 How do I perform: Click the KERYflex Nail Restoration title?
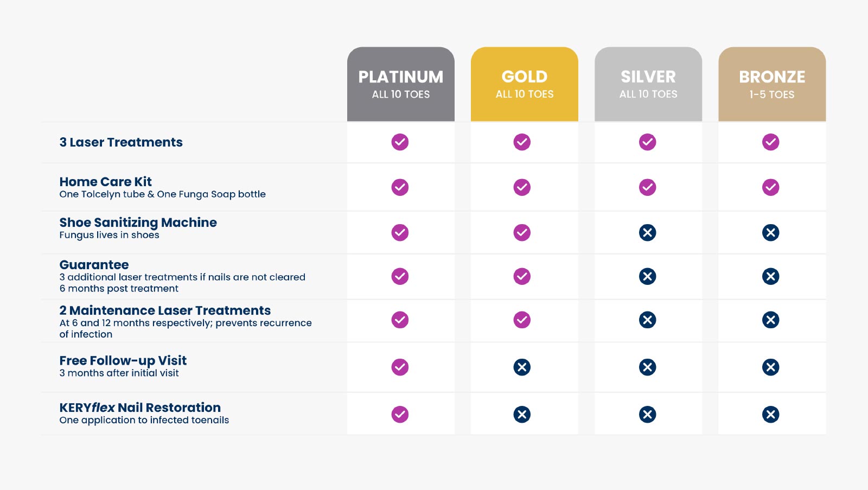pos(140,408)
